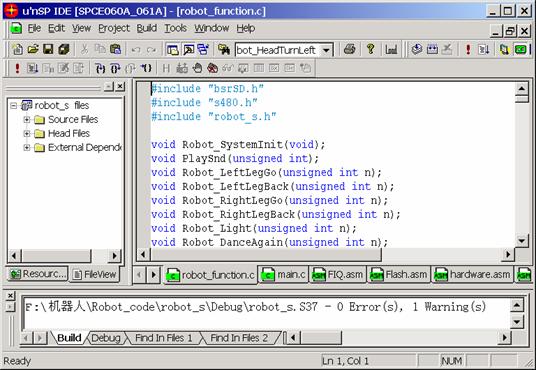
Task: Click the factory-shaped icon next to Help
Action: pyautogui.click(x=391, y=50)
